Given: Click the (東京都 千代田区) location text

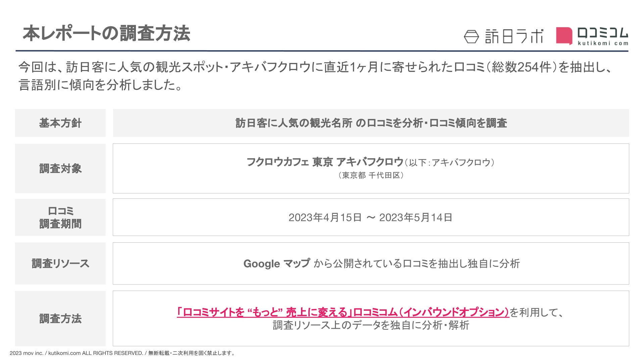Looking at the screenshot, I should (x=371, y=175).
